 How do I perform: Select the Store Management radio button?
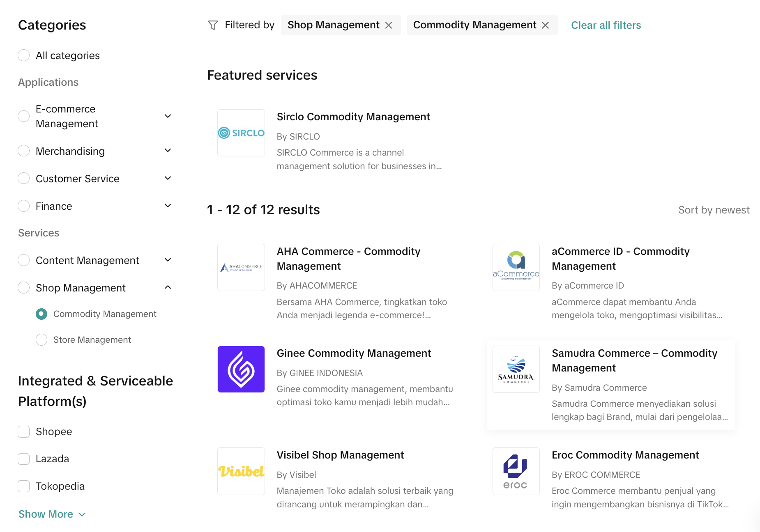click(41, 340)
